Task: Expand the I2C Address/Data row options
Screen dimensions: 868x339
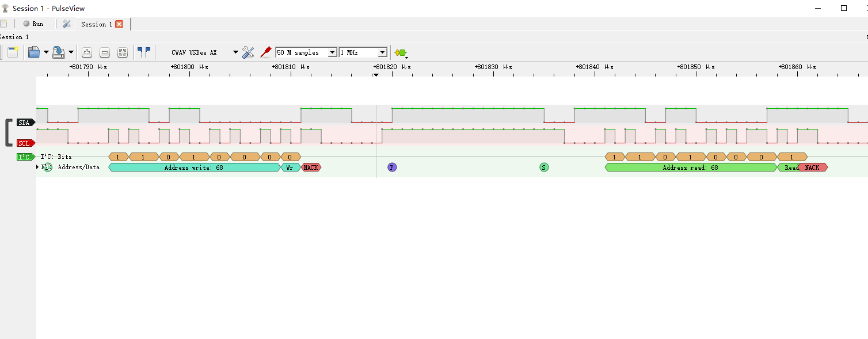Action: coord(37,167)
